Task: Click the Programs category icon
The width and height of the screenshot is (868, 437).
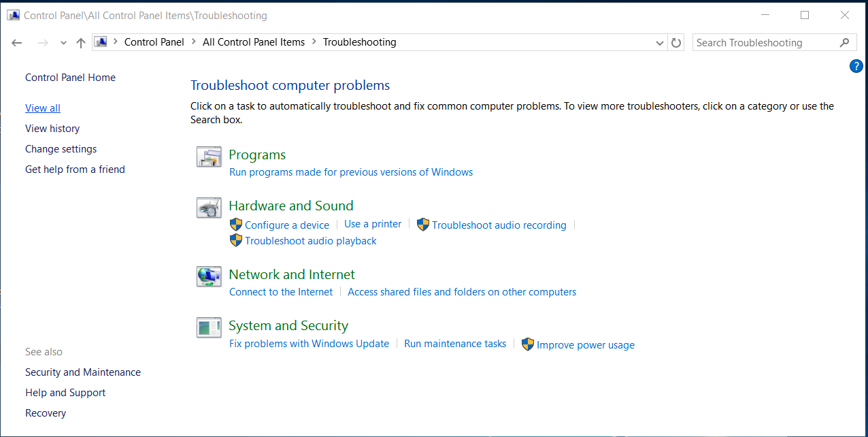Action: [x=209, y=157]
